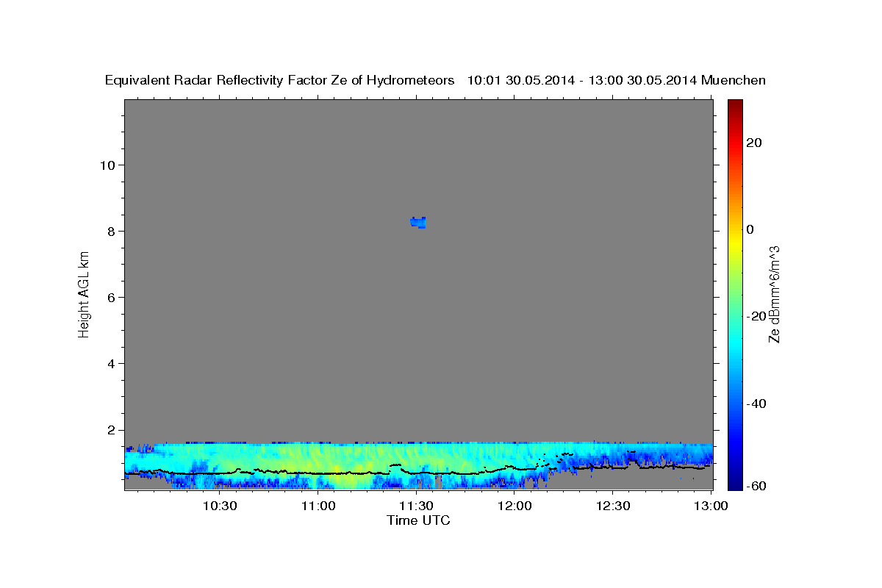Viewport: 882px width, 588px height.
Task: Click the colorbar label '-60'
Action: pyautogui.click(x=756, y=486)
